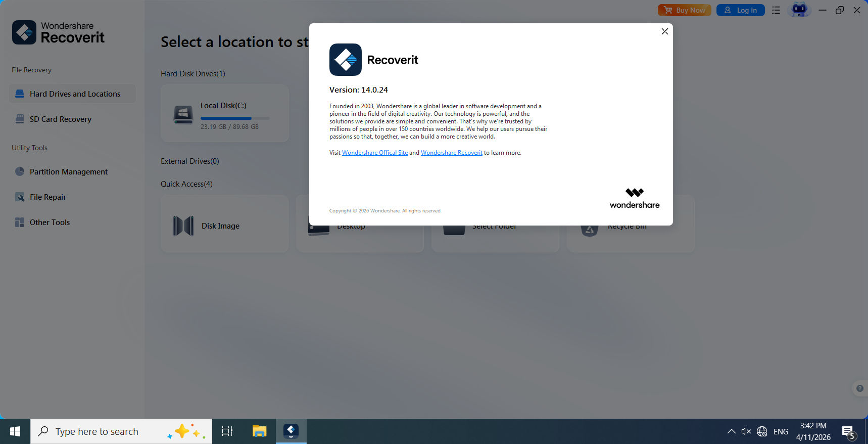The height and width of the screenshot is (444, 868).
Task: Click the Local Disk(C:) Windows drive icon
Action: click(x=183, y=115)
